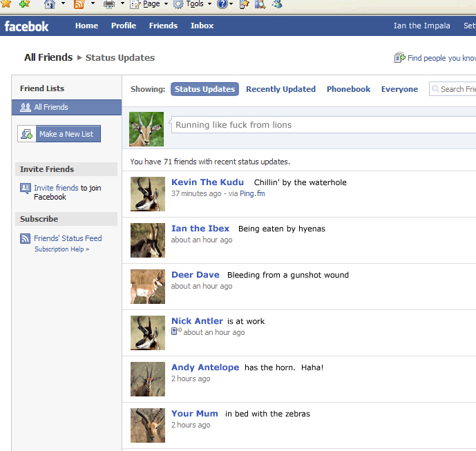Open Kevin The Kudu's profile link
The width and height of the screenshot is (476, 451).
[207, 182]
